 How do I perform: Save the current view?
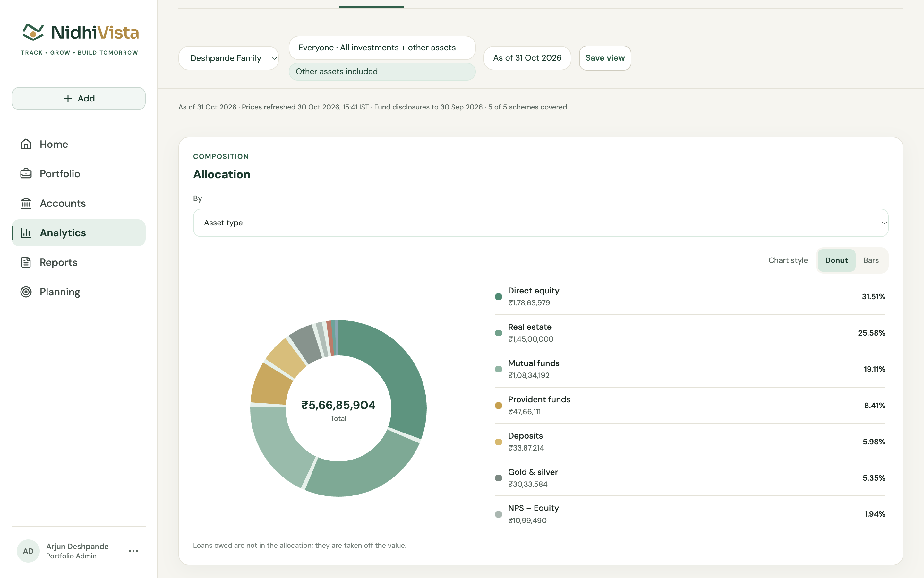click(x=605, y=58)
